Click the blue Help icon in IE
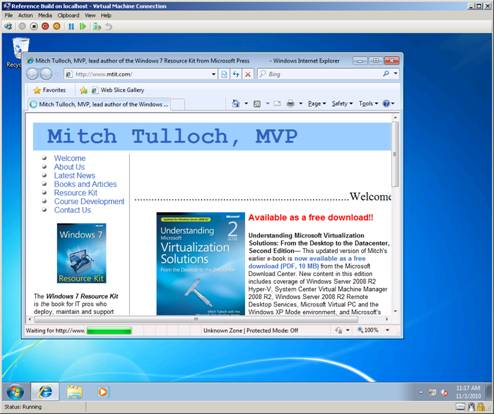The height and width of the screenshot is (414, 494). click(x=386, y=104)
